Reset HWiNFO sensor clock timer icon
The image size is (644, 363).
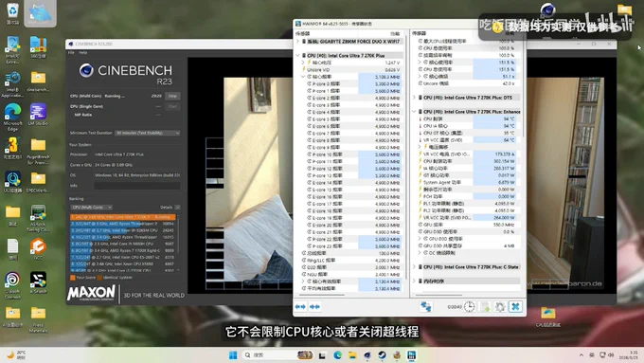pos(470,307)
